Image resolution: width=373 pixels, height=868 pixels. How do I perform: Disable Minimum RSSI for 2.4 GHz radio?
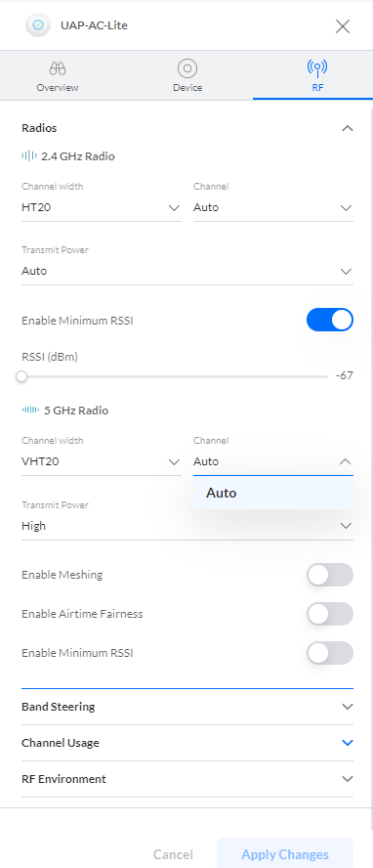point(330,320)
